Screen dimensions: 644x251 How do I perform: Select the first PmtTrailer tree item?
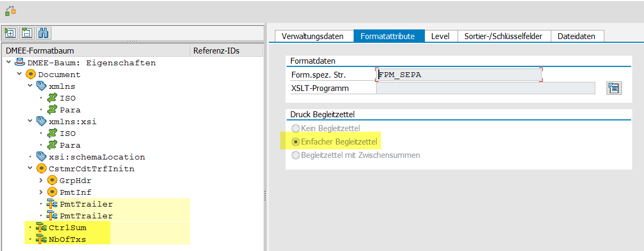tap(86, 204)
